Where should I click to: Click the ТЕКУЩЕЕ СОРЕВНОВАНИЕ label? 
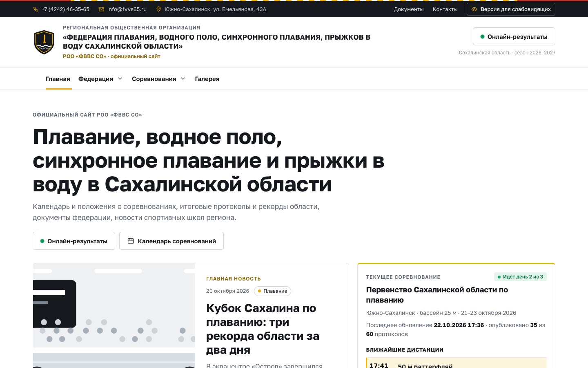pos(403,277)
